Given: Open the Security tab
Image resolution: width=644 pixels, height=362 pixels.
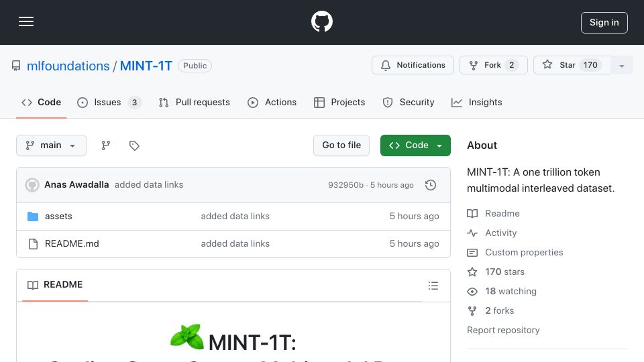Looking at the screenshot, I should [409, 102].
